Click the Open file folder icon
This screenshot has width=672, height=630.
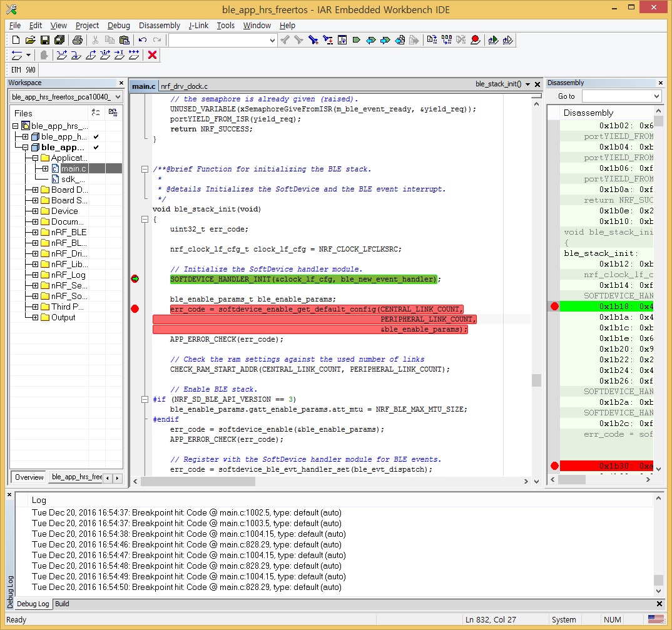(x=30, y=40)
